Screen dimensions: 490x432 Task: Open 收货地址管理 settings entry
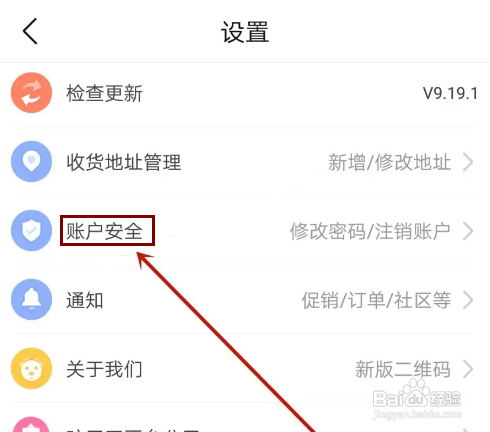click(245, 162)
